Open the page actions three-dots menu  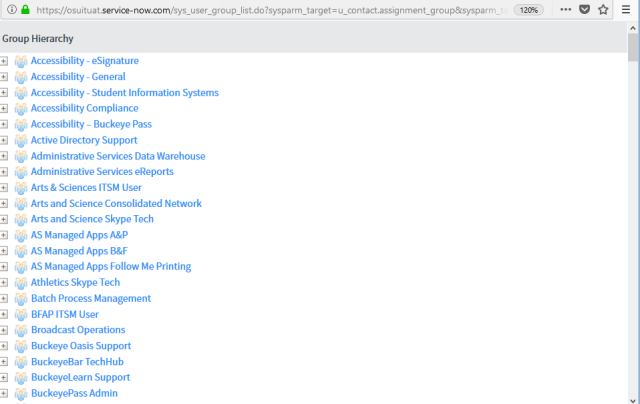click(x=566, y=9)
